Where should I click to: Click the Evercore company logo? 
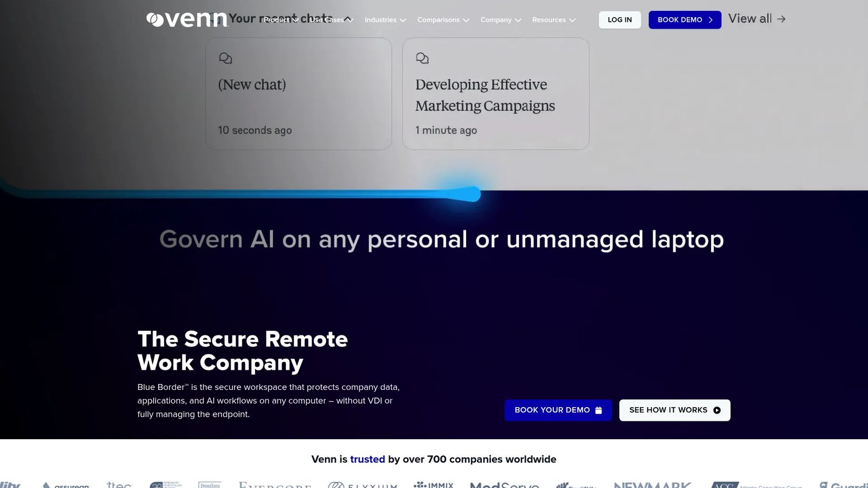(275, 485)
